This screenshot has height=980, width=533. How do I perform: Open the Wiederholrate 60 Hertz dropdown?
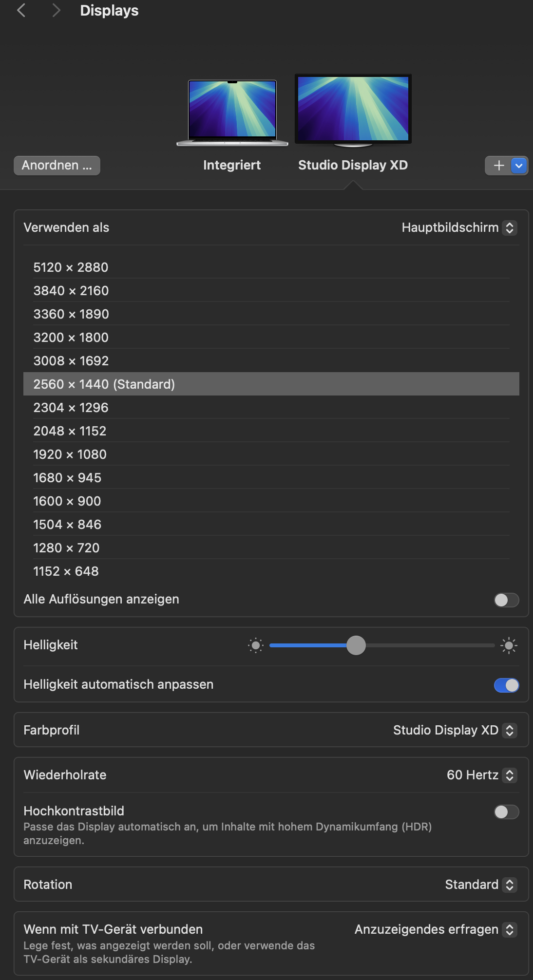pos(481,775)
